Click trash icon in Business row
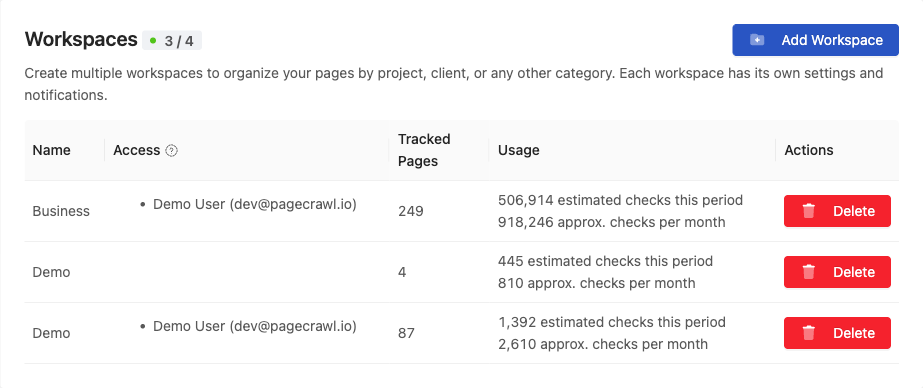Screen dimensions: 923x388 809,211
